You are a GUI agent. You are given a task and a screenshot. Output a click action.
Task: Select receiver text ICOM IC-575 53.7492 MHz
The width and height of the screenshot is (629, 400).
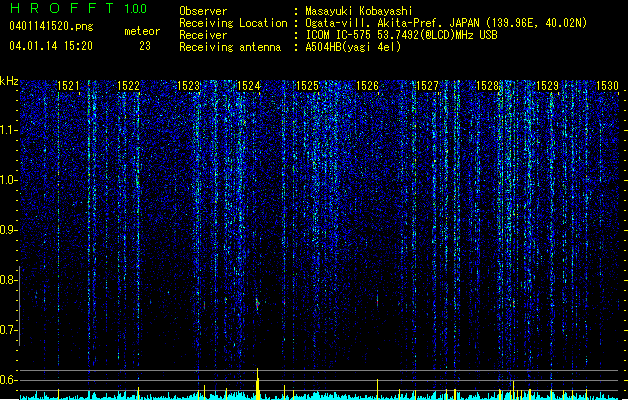click(x=401, y=35)
